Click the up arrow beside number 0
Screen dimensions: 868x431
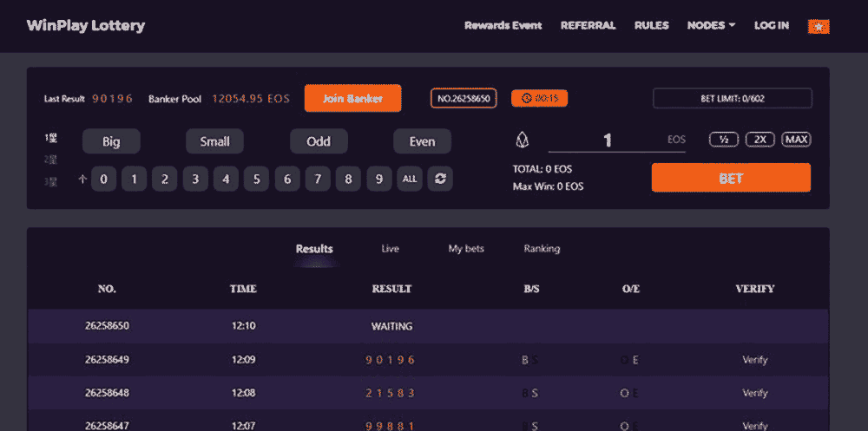click(83, 179)
